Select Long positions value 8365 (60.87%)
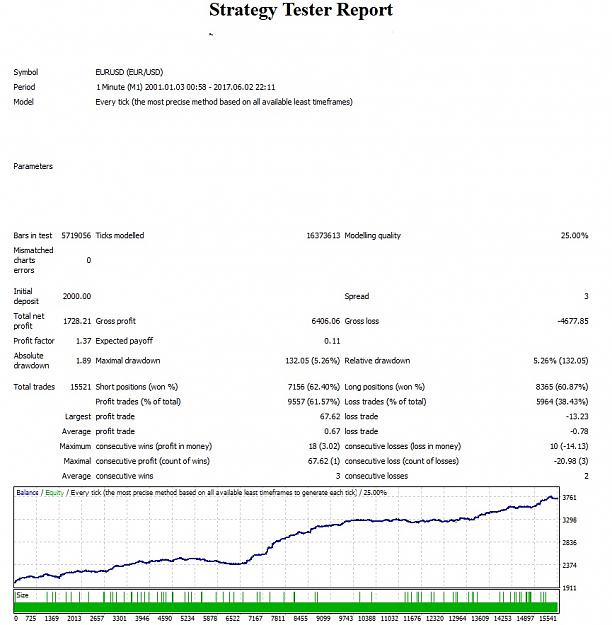 click(562, 387)
